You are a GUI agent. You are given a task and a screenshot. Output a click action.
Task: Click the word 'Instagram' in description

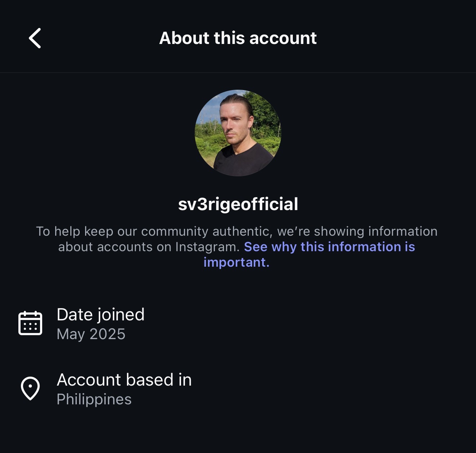click(207, 247)
